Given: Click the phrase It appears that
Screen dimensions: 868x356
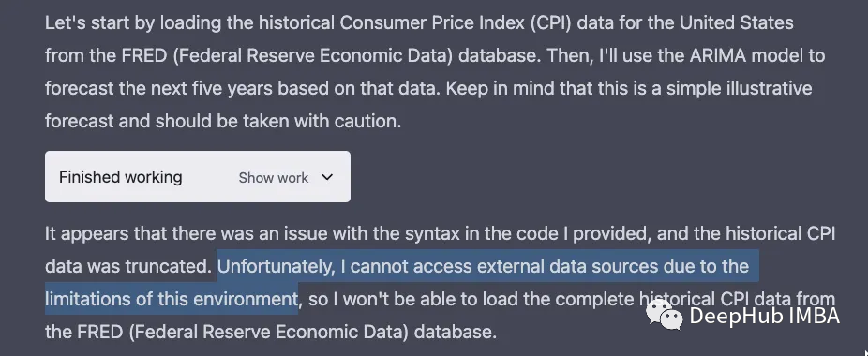Looking at the screenshot, I should coord(106,234).
